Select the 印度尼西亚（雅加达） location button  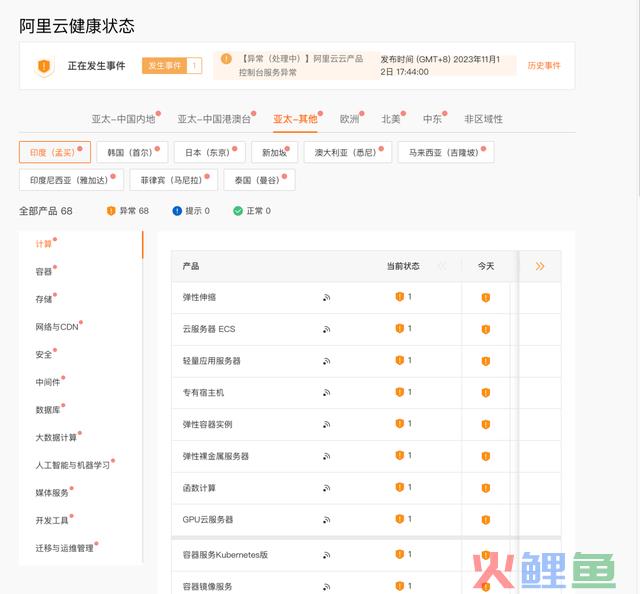(71, 180)
